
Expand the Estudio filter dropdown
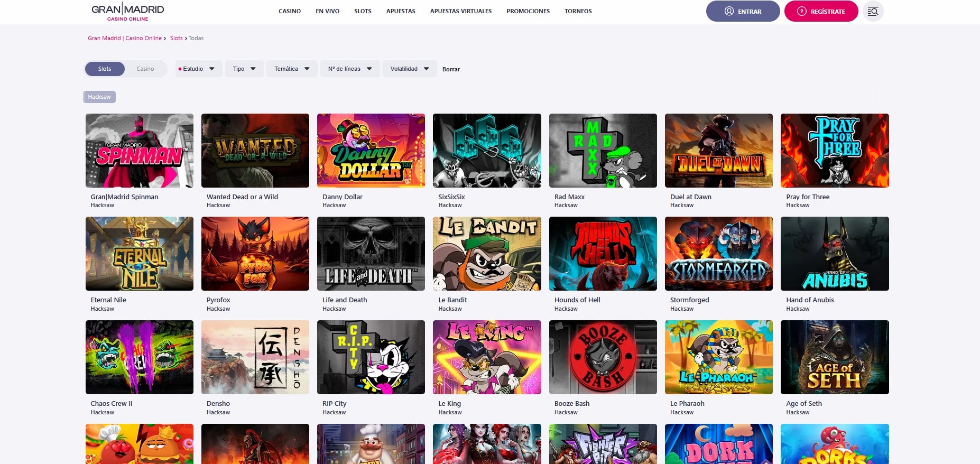pos(199,69)
